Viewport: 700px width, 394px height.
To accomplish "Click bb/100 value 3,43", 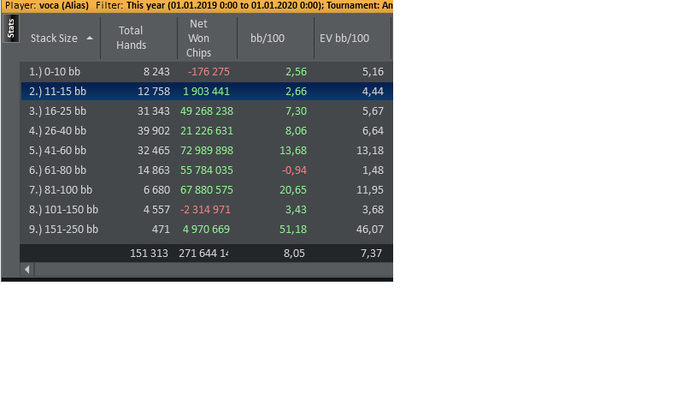I will [x=296, y=209].
